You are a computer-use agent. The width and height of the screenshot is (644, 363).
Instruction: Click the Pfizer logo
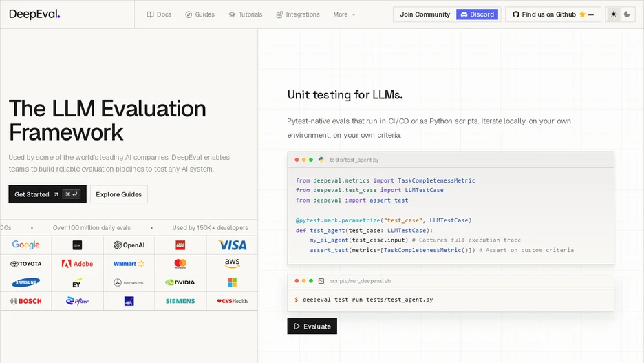(77, 301)
